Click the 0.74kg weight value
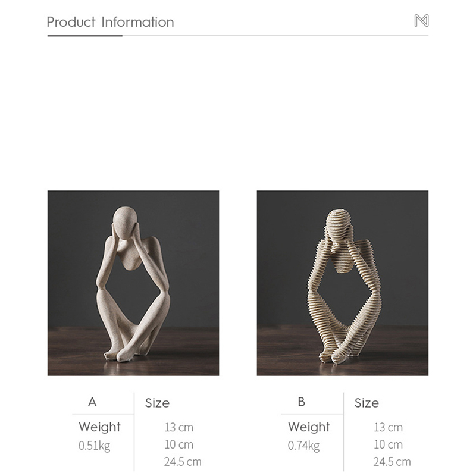 (303, 446)
